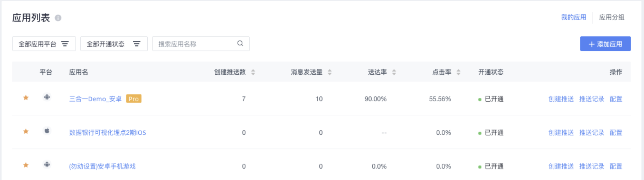Toggle favorite star on 数据银行可视化埋点2期IOS
This screenshot has width=644, height=180.
coord(26,131)
